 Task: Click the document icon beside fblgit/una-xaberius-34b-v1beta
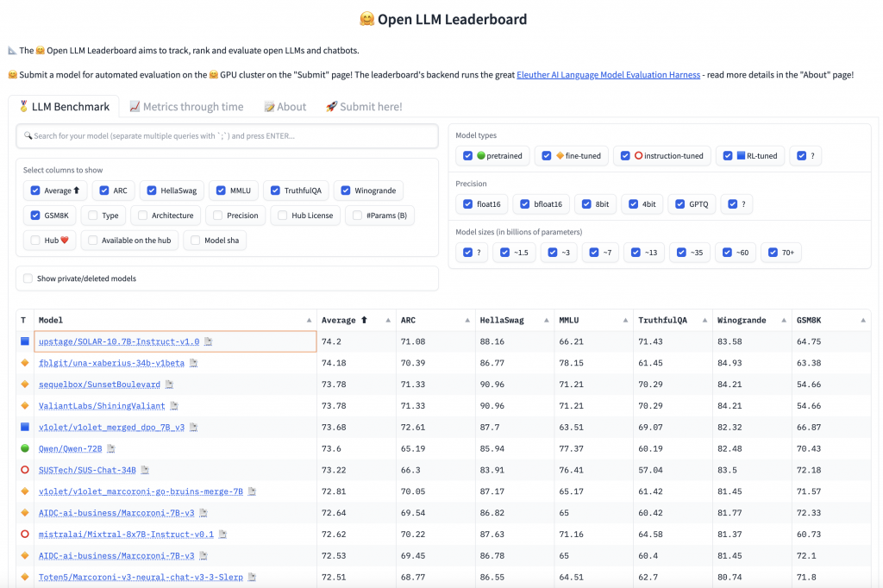(194, 363)
